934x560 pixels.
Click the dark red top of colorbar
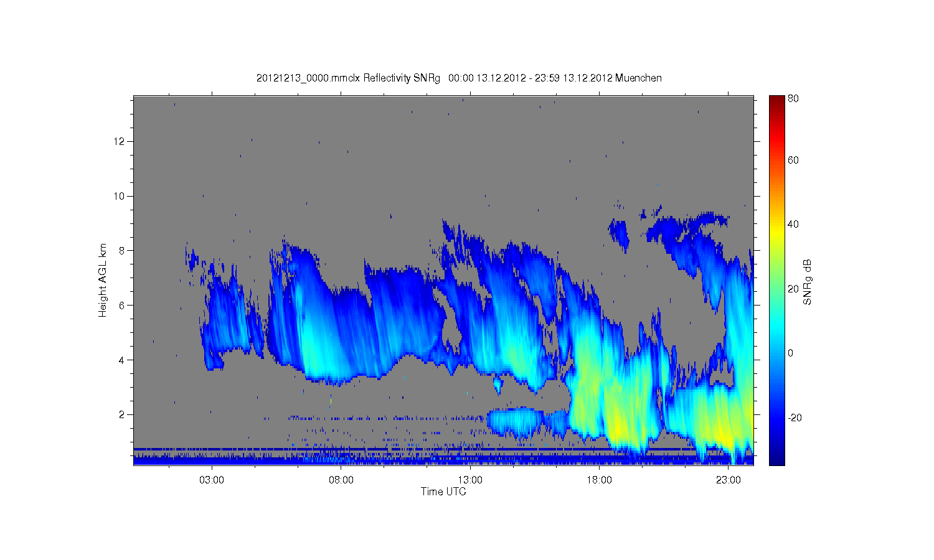[x=776, y=101]
